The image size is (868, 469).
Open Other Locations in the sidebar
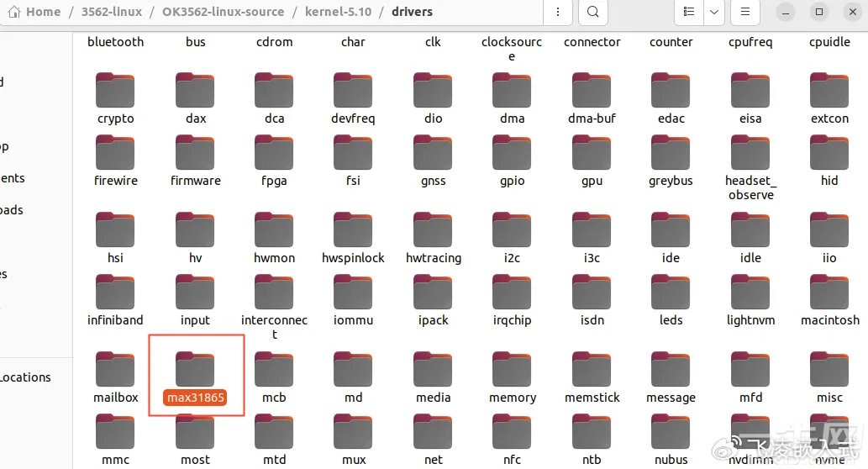pos(25,377)
